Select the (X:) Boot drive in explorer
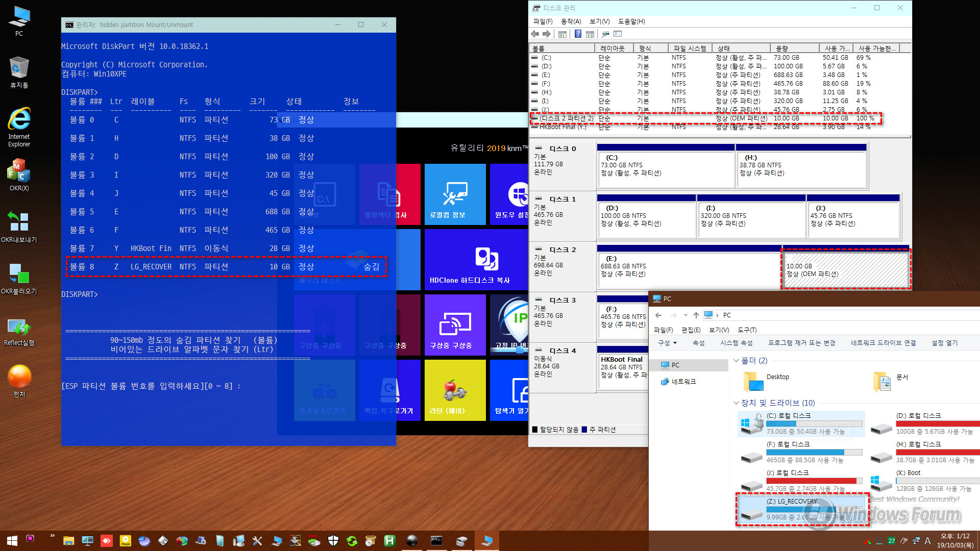 (924, 481)
